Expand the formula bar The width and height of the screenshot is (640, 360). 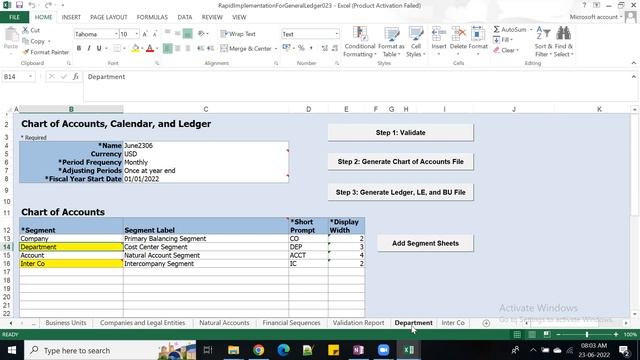click(x=633, y=76)
